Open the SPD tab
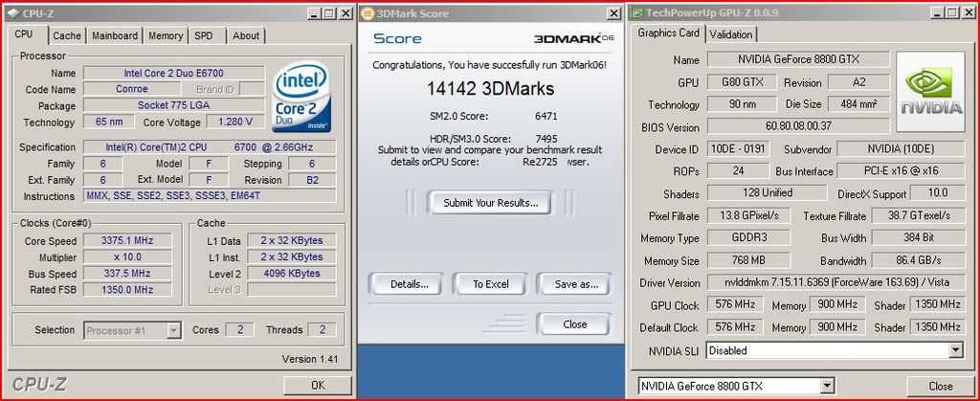The width and height of the screenshot is (980, 401). click(204, 35)
